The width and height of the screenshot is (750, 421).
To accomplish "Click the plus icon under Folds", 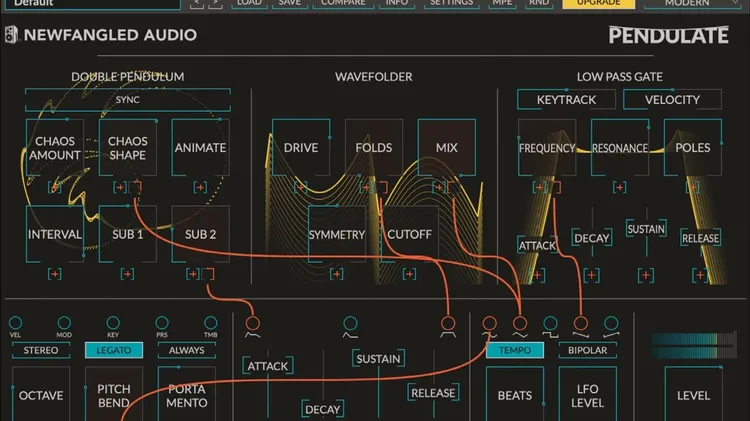I will click(366, 187).
